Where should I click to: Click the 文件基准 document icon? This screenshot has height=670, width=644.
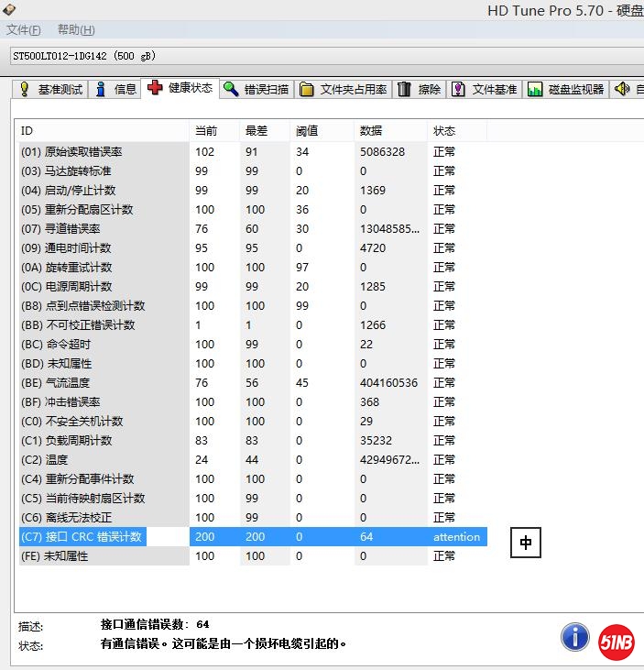click(x=459, y=89)
